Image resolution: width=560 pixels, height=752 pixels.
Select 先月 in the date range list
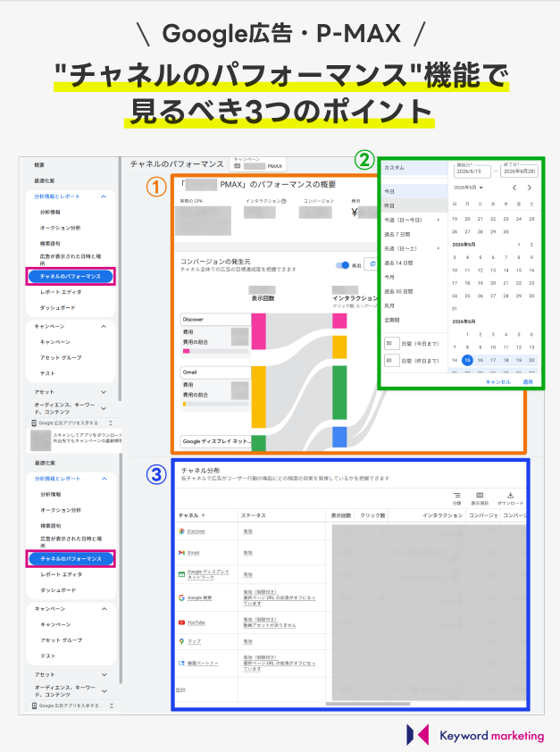(414, 305)
